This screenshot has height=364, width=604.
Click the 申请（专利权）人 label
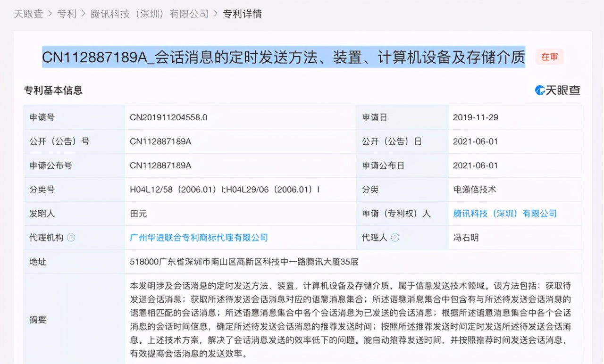coord(396,214)
